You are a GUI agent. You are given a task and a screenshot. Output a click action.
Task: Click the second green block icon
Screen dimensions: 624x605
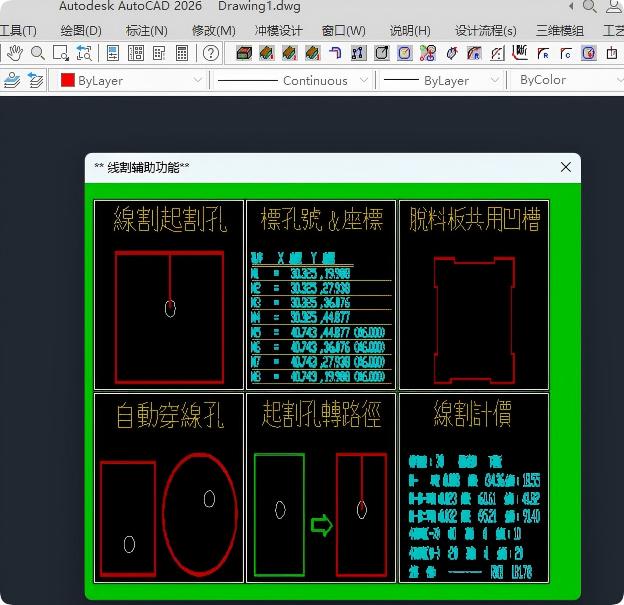[267, 53]
